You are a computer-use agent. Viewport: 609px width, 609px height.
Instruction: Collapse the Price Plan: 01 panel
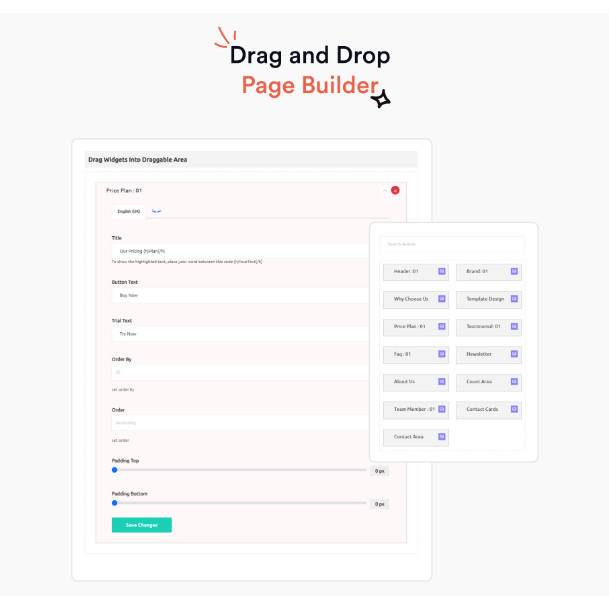[384, 190]
